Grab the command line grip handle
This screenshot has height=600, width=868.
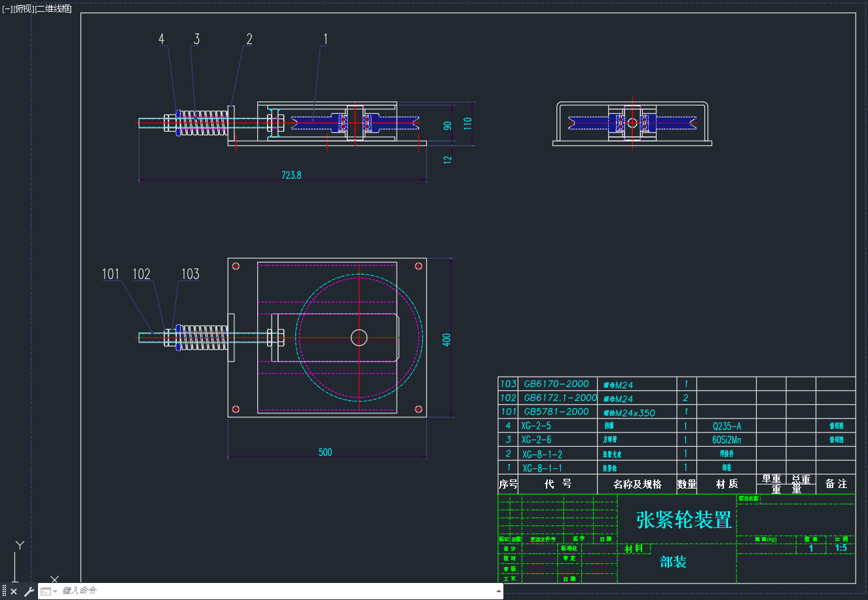pos(4,591)
